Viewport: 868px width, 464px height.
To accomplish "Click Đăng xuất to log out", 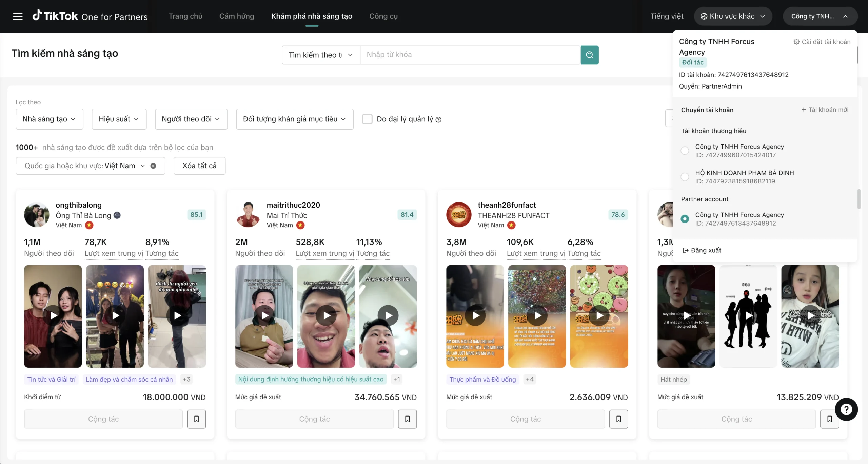I will 702,250.
